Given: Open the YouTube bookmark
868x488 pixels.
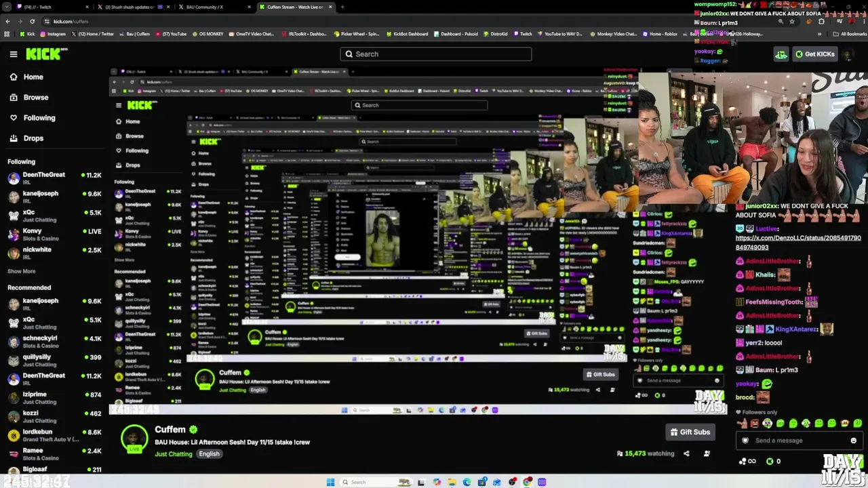Looking at the screenshot, I should pyautogui.click(x=171, y=34).
